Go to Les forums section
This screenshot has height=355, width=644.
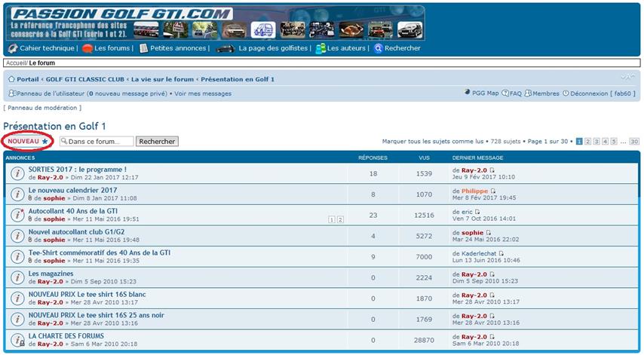click(112, 48)
